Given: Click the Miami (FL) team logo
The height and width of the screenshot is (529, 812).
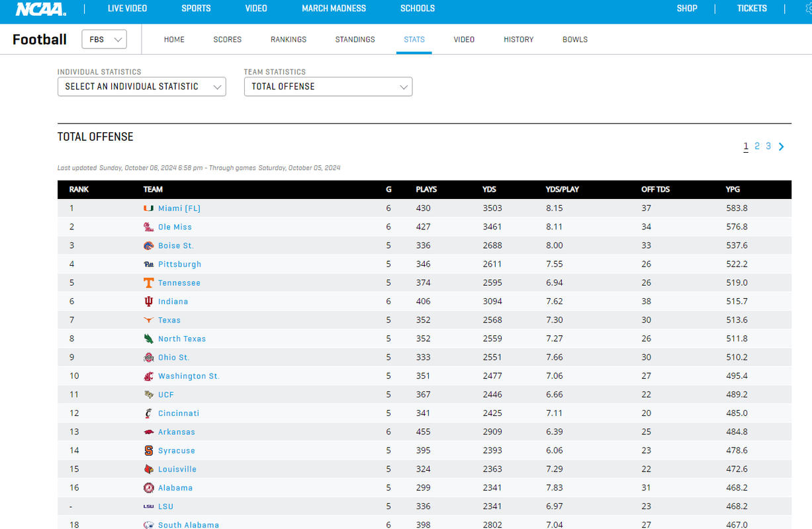Looking at the screenshot, I should [x=149, y=208].
